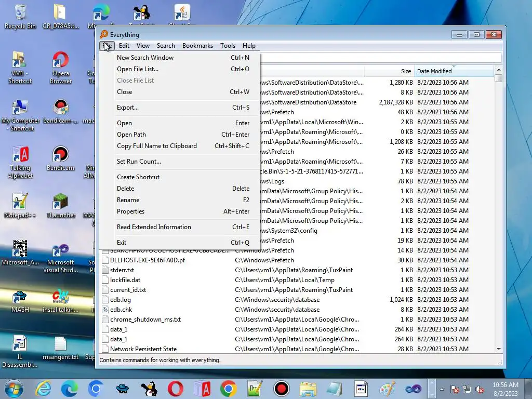Open Opera from the taskbar
Image resolution: width=532 pixels, height=399 pixels.
coord(176,389)
